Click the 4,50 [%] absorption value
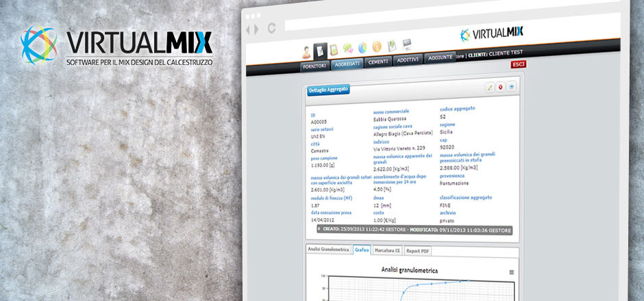The image size is (644, 301). (382, 189)
